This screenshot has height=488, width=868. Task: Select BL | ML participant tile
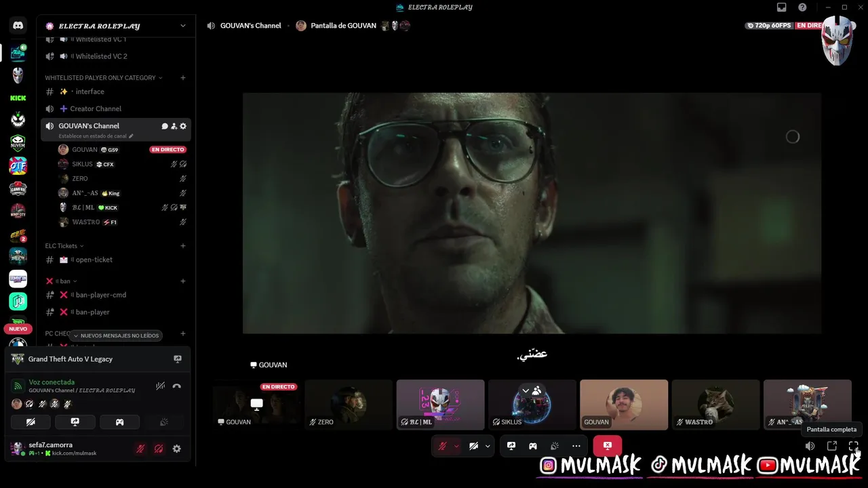tap(441, 405)
